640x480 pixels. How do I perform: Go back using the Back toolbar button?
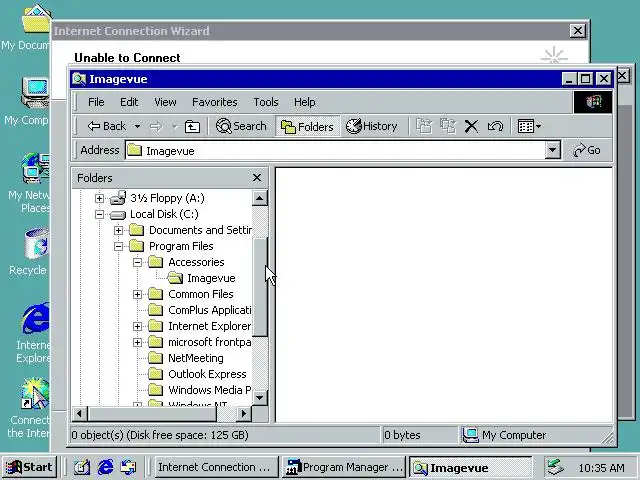107,126
